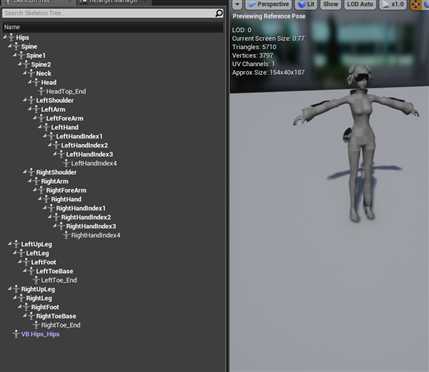Select the LeftToeBase bone label
The image size is (429, 372).
[55, 271]
